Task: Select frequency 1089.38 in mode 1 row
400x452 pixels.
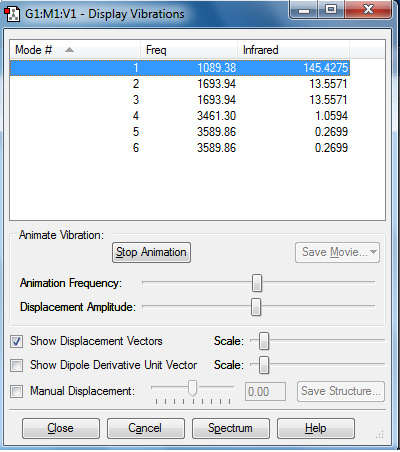Action: pyautogui.click(x=216, y=68)
